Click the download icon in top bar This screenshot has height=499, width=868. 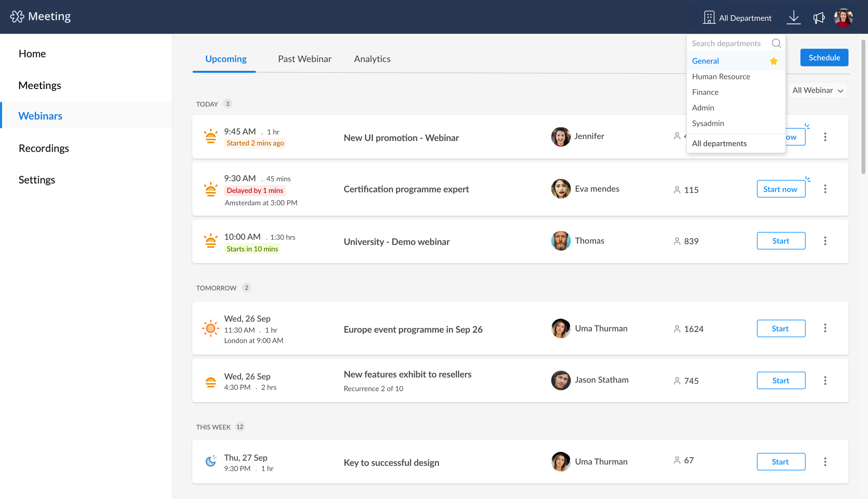click(x=794, y=17)
